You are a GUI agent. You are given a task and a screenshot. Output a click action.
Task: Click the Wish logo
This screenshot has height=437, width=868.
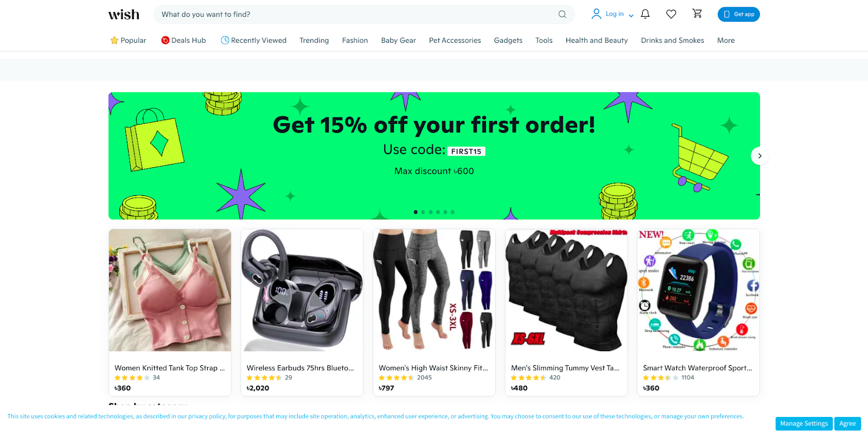coord(124,14)
